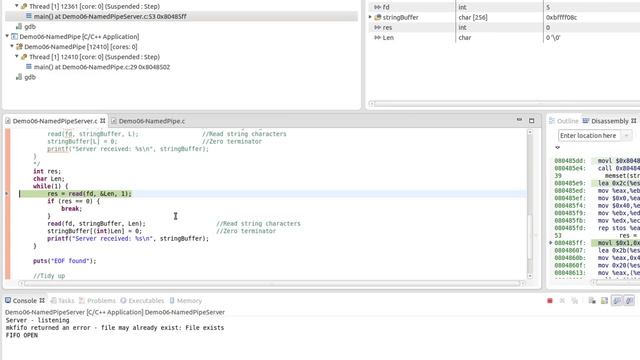The width and height of the screenshot is (640, 360).
Task: Open the Executables tab
Action: (142, 301)
